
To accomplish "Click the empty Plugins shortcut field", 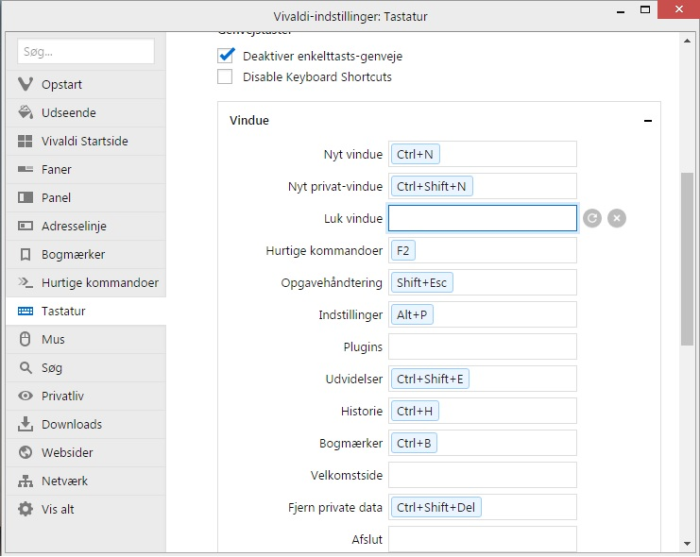I will click(482, 347).
